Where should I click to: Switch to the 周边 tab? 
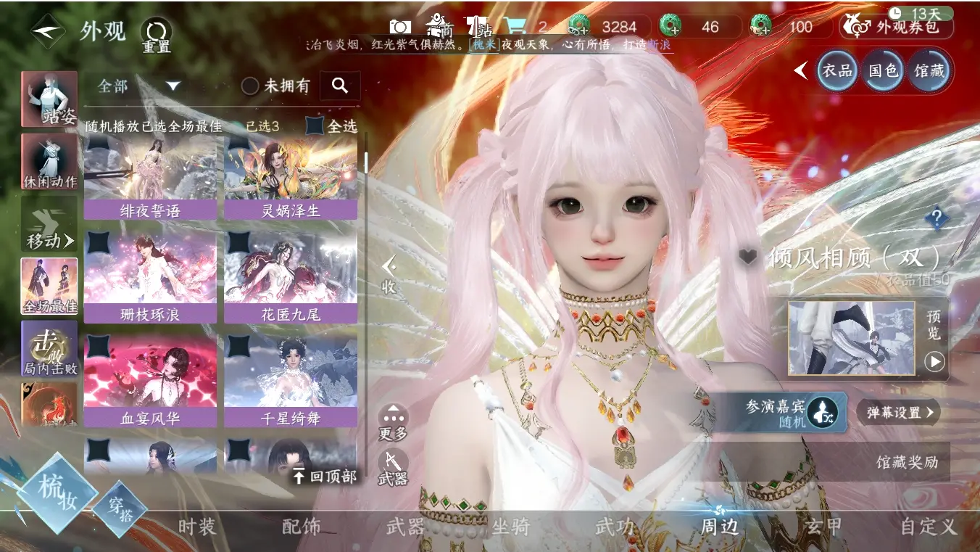[719, 527]
